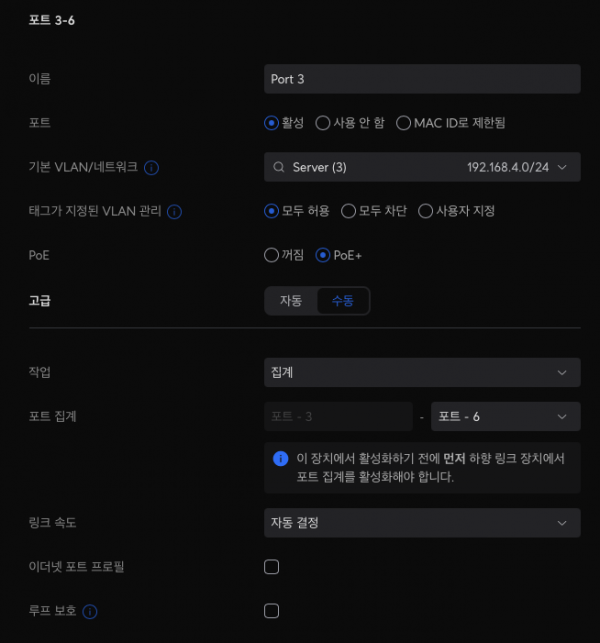The width and height of the screenshot is (600, 643).
Task: Expand the 링크 속도 자동 결정 dropdown
Action: click(422, 522)
